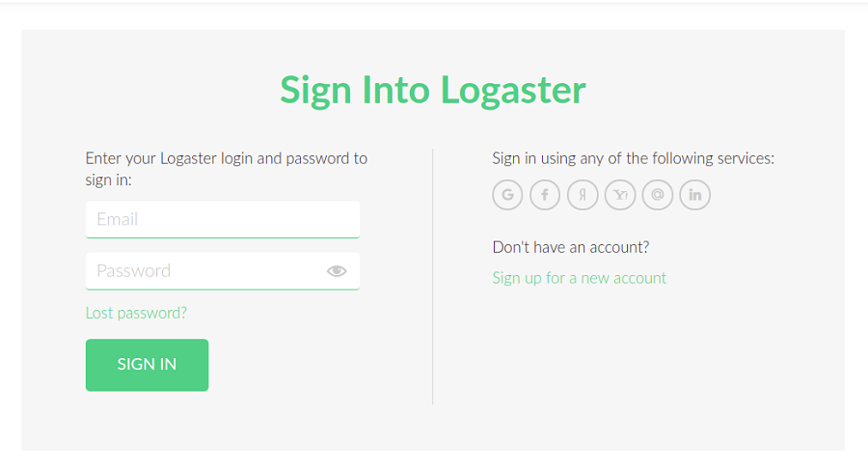Follow the Sign up for a new account link
The height and width of the screenshot is (472, 868).
[x=579, y=278]
